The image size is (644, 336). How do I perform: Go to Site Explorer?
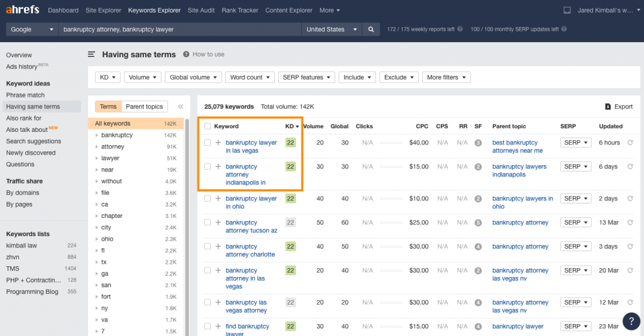point(103,10)
